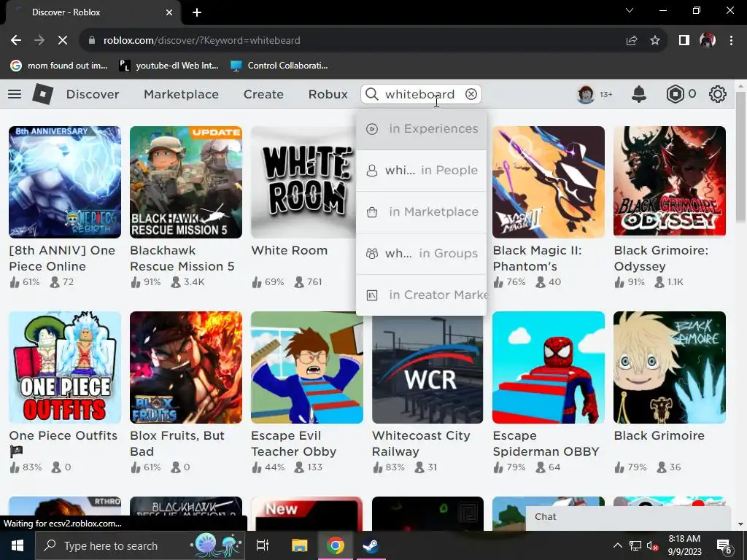Open the Escape Spiderman OBBY thumbnail
This screenshot has width=747, height=560.
pyautogui.click(x=549, y=367)
